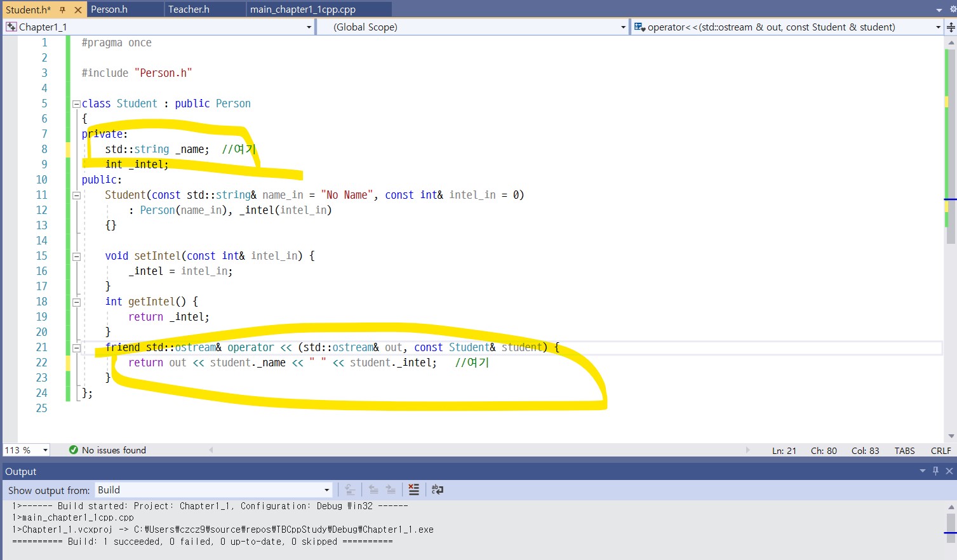Click the Person base class name

click(x=233, y=104)
